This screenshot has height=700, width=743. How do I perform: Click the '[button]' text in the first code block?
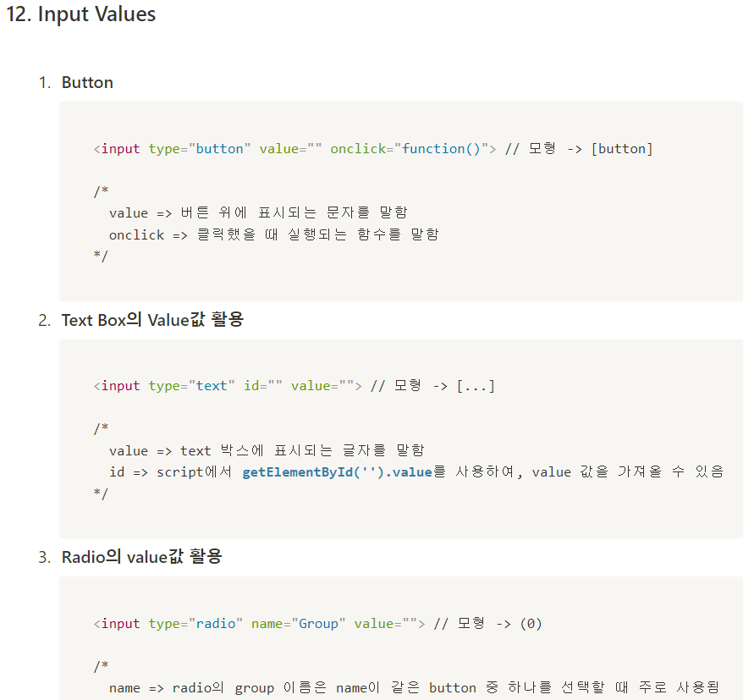[x=622, y=149]
